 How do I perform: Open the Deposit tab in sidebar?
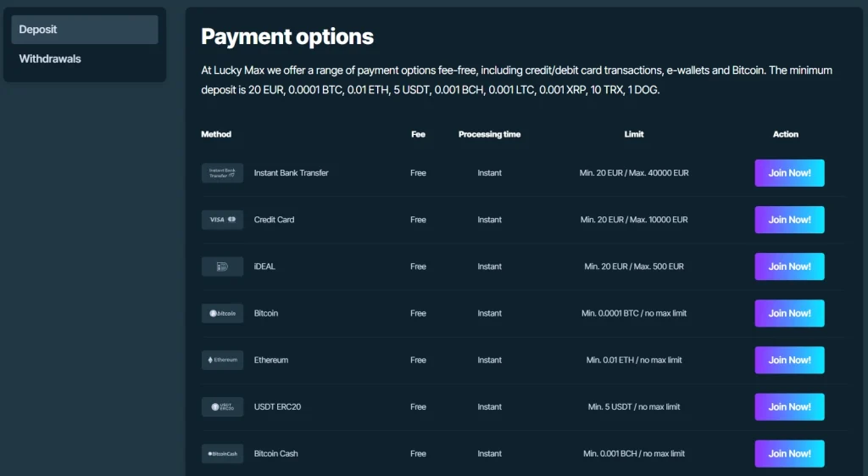85,30
